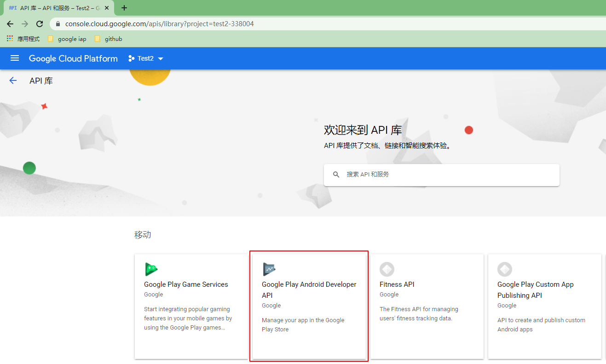
Task: Open the google iap bookmark folder
Action: 67,39
